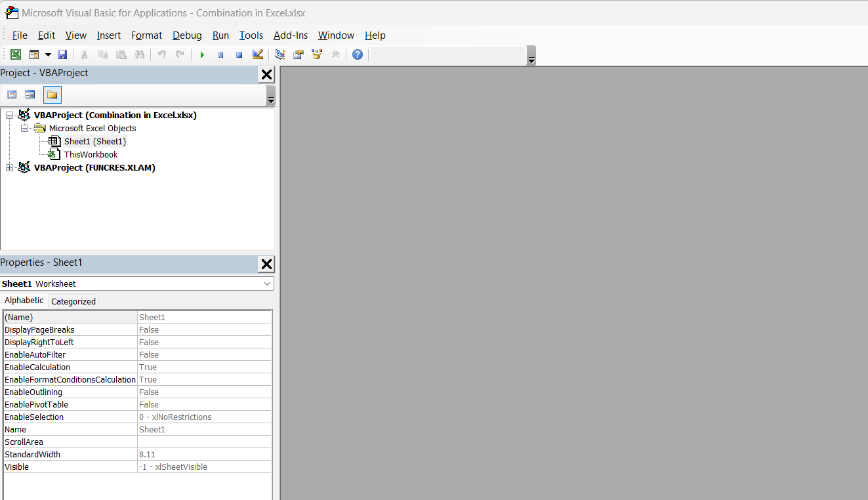Select the EnableOutlining property row
Screen dimensions: 868x500
click(137, 392)
